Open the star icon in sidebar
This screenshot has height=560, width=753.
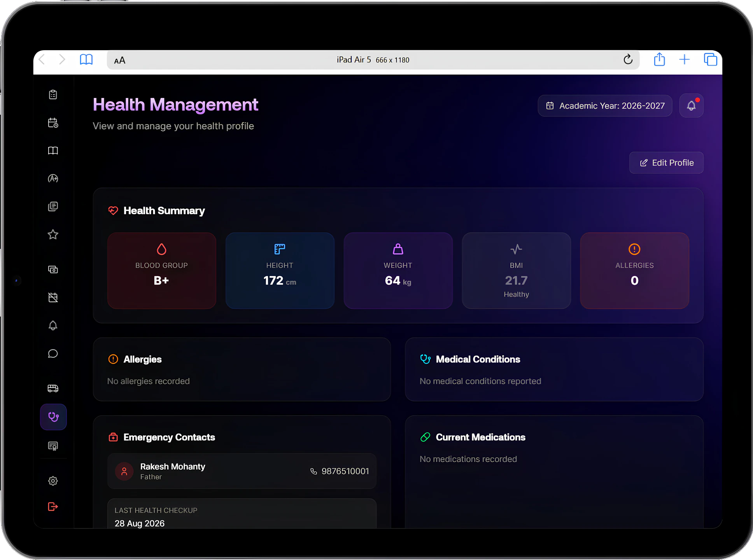53,234
